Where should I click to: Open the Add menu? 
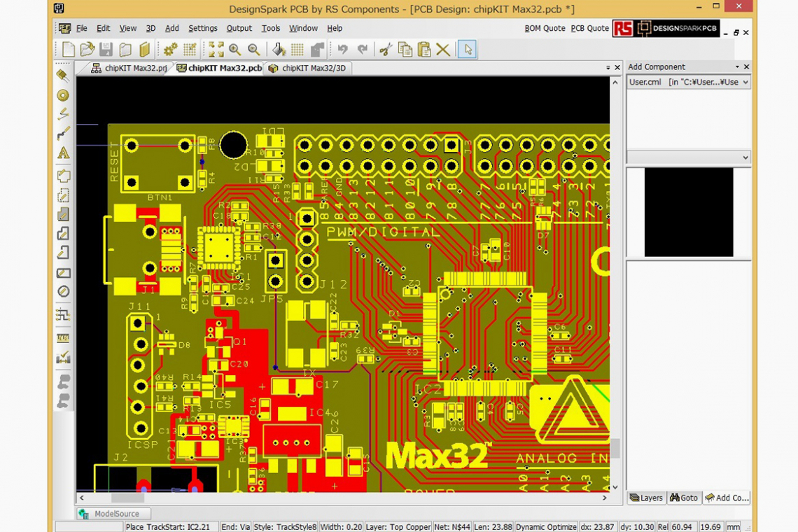[172, 29]
